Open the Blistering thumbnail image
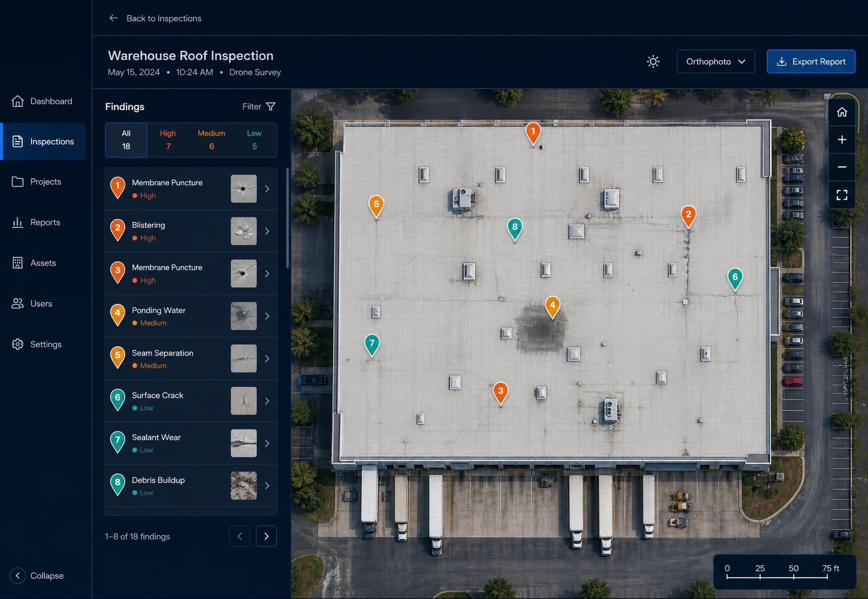Image resolution: width=868 pixels, height=599 pixels. 244,231
